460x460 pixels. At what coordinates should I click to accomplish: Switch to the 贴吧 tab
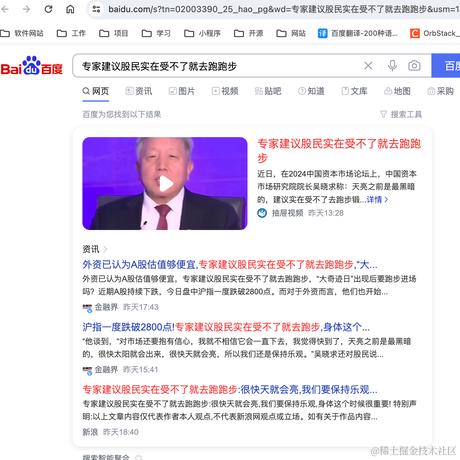coord(268,91)
